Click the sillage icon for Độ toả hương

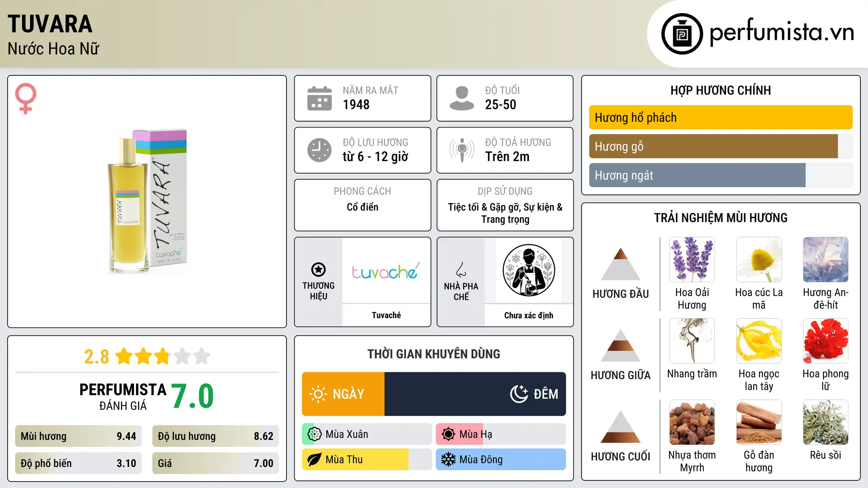click(x=462, y=150)
